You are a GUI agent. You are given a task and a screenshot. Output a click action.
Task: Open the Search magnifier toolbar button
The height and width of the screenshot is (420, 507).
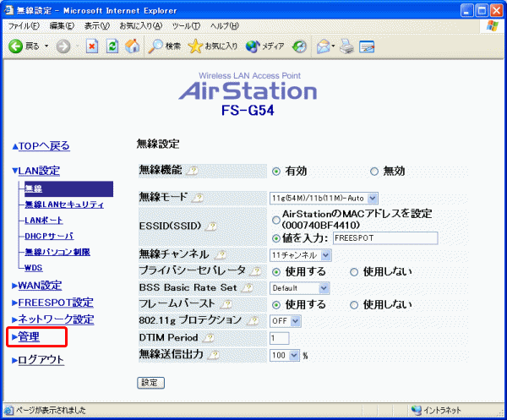pos(164,46)
